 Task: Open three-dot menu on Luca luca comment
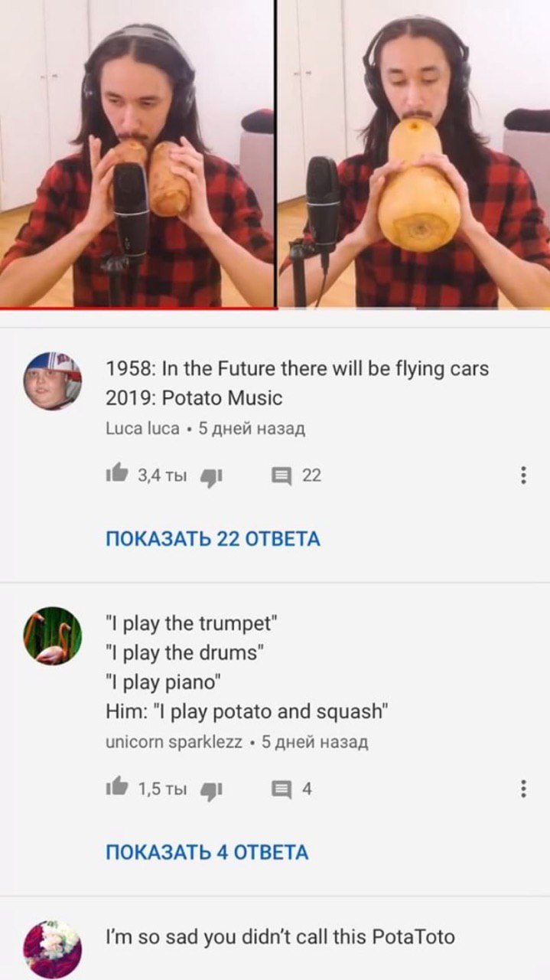[523, 475]
